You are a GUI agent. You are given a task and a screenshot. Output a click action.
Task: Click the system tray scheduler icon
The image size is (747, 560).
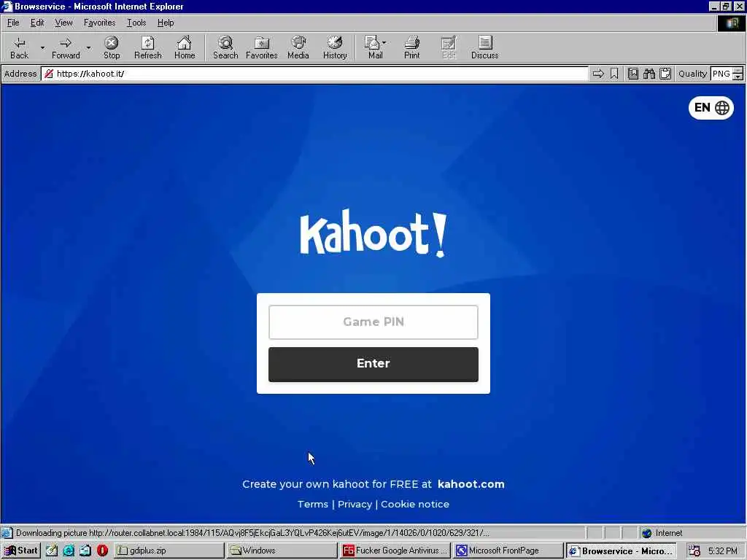coord(694,551)
